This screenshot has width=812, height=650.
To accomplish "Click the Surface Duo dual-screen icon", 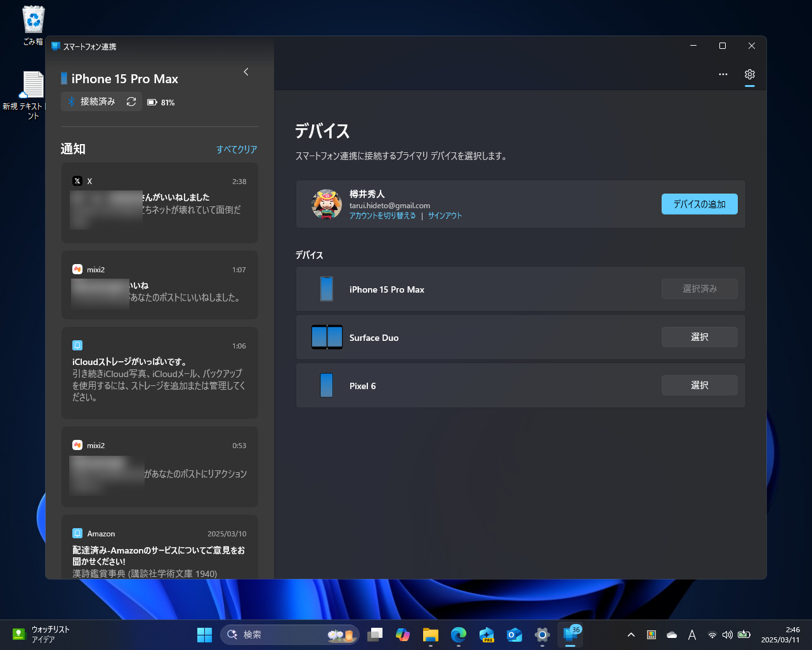I will coord(327,337).
